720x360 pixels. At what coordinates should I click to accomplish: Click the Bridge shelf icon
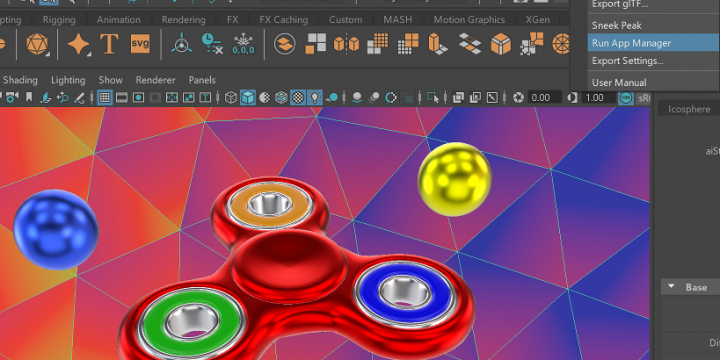tap(470, 44)
